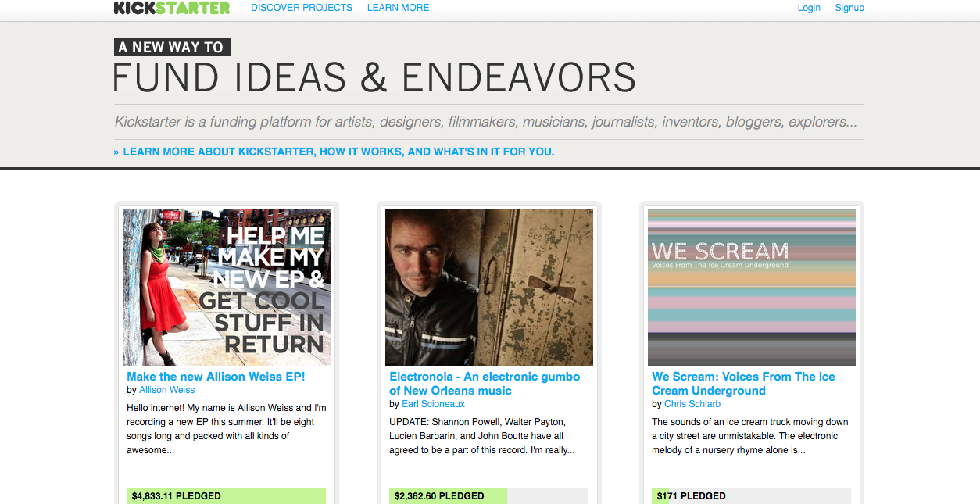Open the Electronola electronic gumbo title link

pos(485,384)
